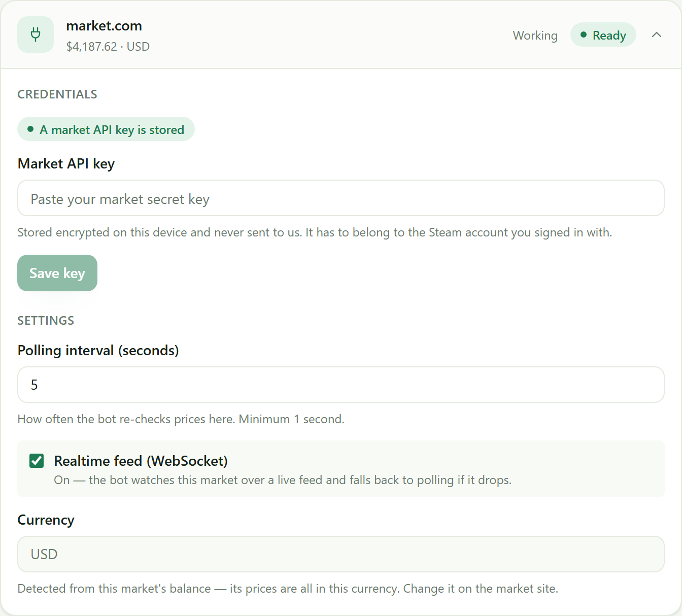Click the 'Detected from this market's balance' hint
682x616 pixels.
(x=288, y=589)
